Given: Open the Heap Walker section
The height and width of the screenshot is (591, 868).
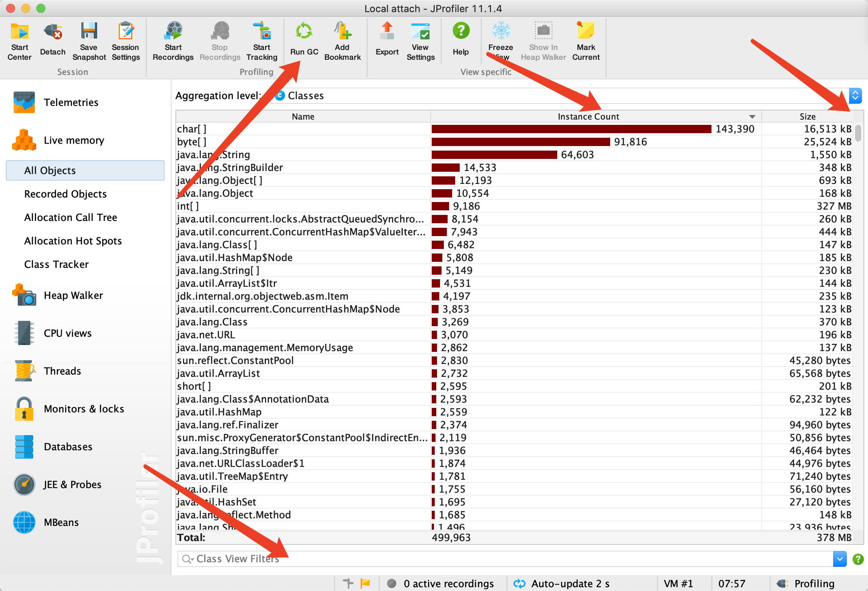Looking at the screenshot, I should pos(73,295).
